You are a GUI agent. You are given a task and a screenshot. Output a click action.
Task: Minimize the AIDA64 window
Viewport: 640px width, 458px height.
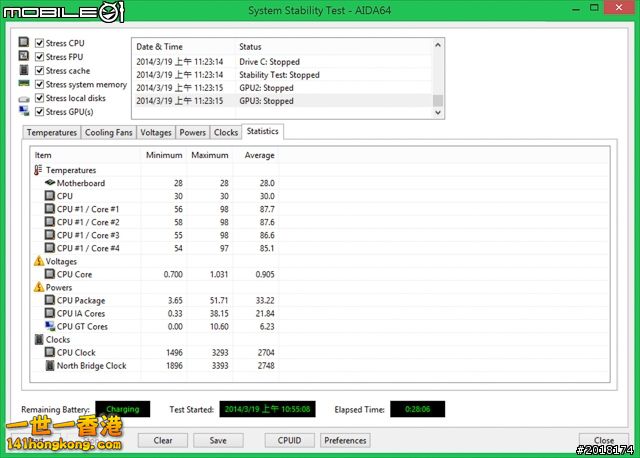tap(576, 9)
